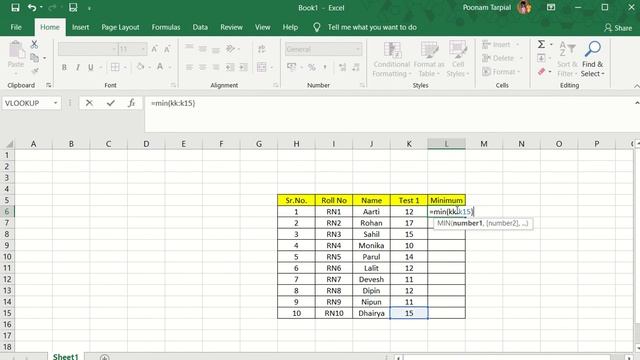The height and width of the screenshot is (360, 640).
Task: Click Increase Font Size icon
Action: coord(154,49)
